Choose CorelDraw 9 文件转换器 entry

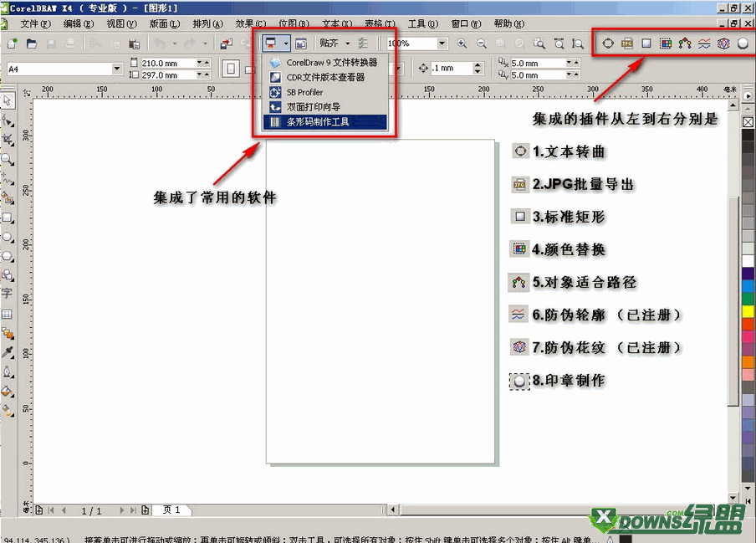click(325, 63)
